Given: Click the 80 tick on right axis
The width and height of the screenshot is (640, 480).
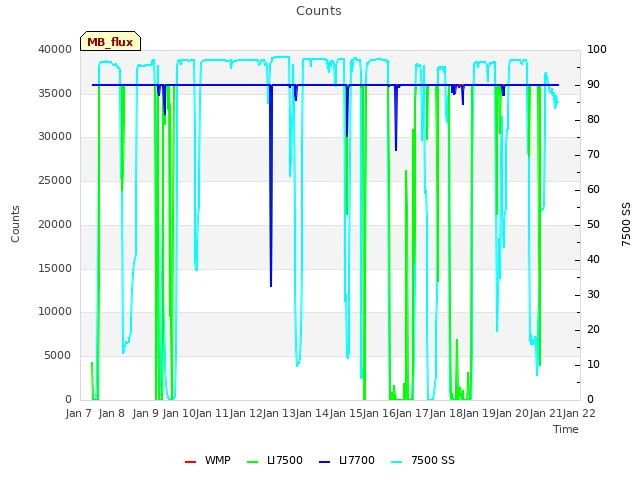Looking at the screenshot, I should tap(593, 120).
